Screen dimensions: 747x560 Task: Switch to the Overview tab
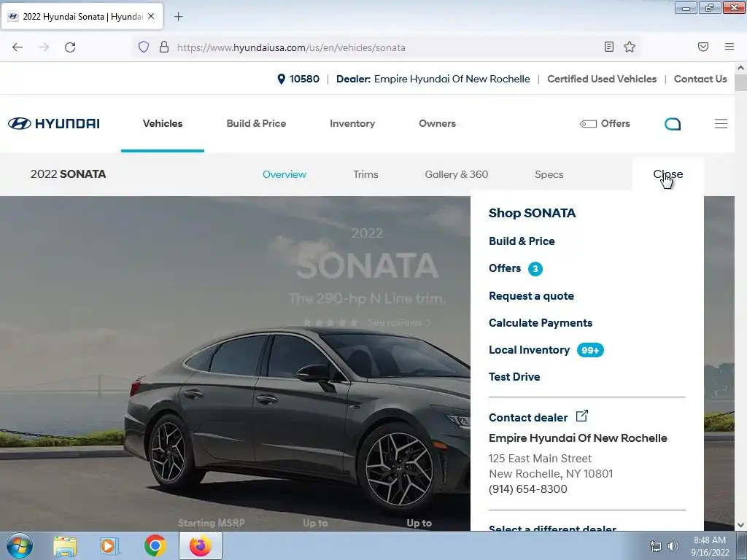tap(285, 174)
